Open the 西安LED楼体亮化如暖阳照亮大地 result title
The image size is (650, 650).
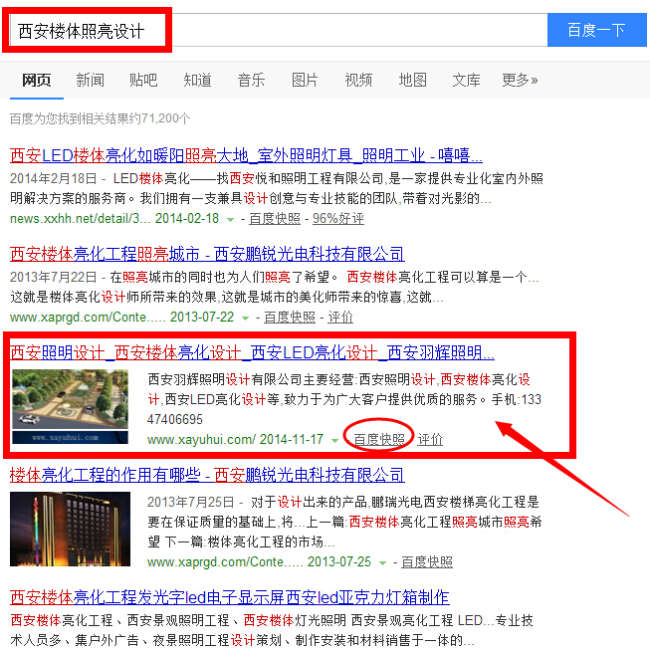[x=246, y=155]
